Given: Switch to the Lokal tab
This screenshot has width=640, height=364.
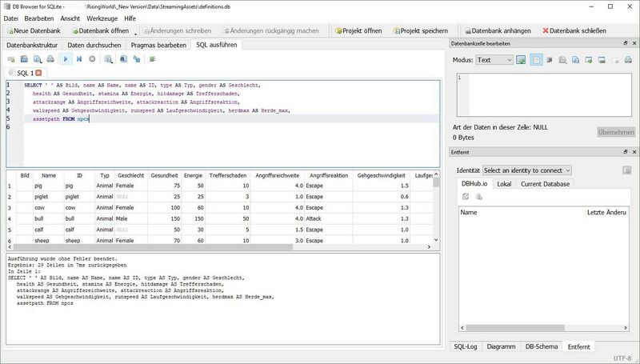Looking at the screenshot, I should point(504,184).
